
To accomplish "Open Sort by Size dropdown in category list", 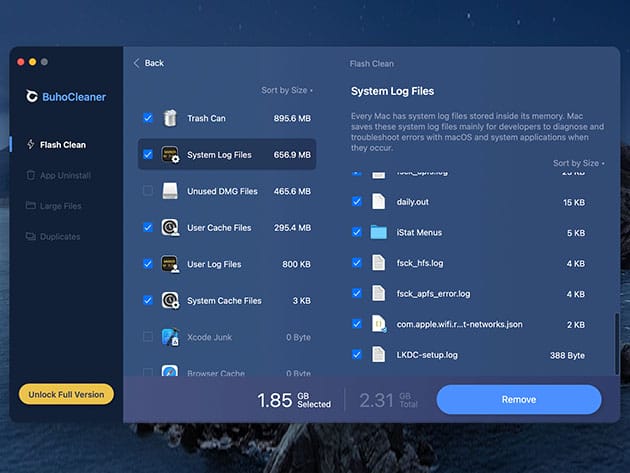I will [287, 90].
